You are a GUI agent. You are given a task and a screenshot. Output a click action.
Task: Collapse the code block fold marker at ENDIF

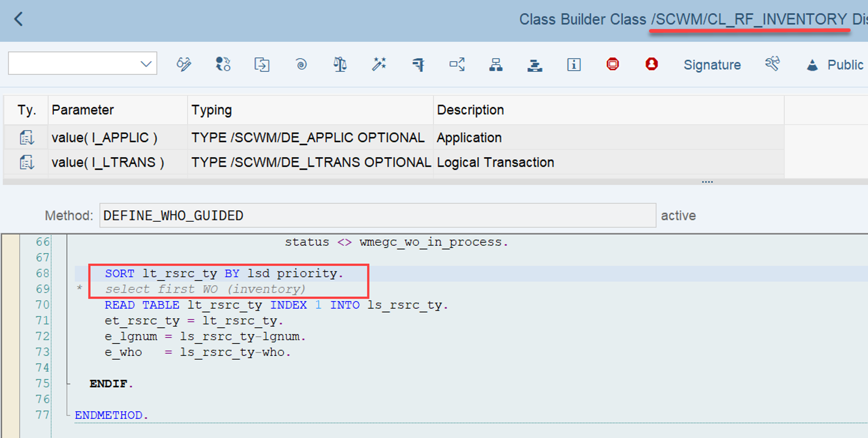(x=68, y=384)
